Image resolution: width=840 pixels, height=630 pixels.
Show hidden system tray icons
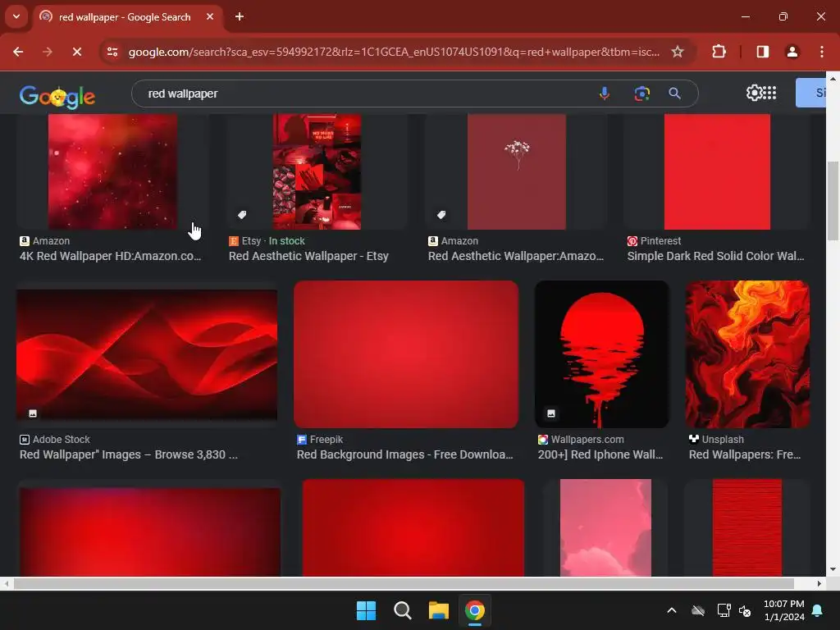[x=672, y=610]
